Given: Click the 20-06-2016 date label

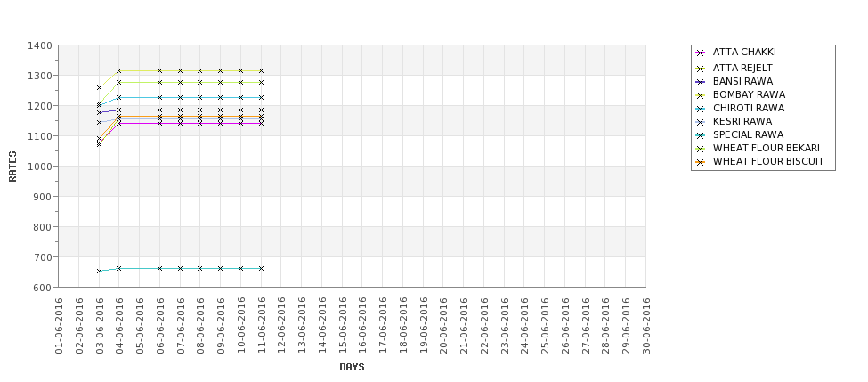Looking at the screenshot, I should [x=443, y=326].
